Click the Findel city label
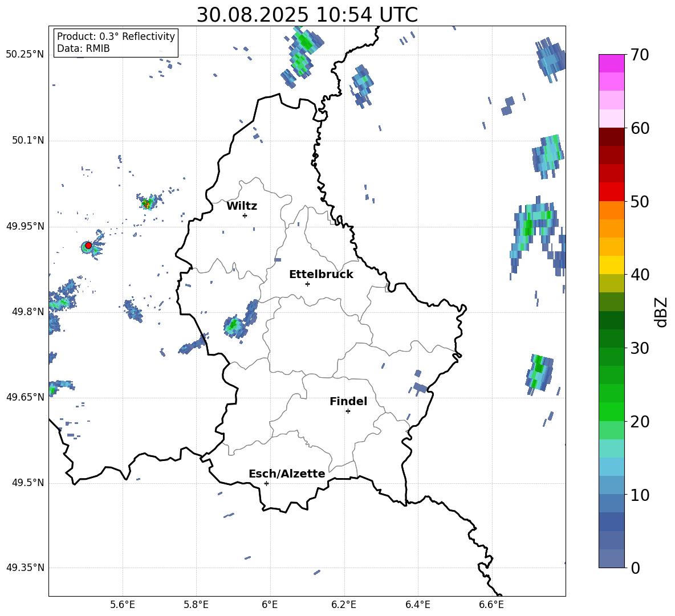 (348, 401)
